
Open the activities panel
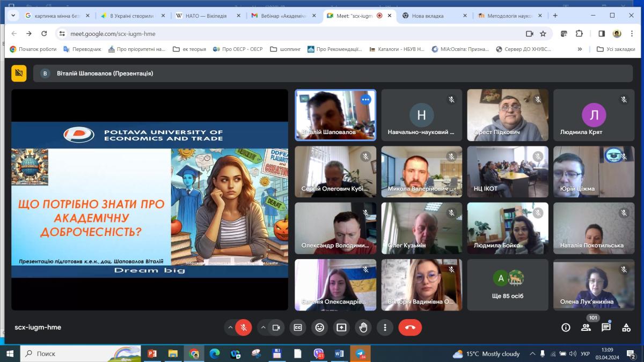pos(626,328)
